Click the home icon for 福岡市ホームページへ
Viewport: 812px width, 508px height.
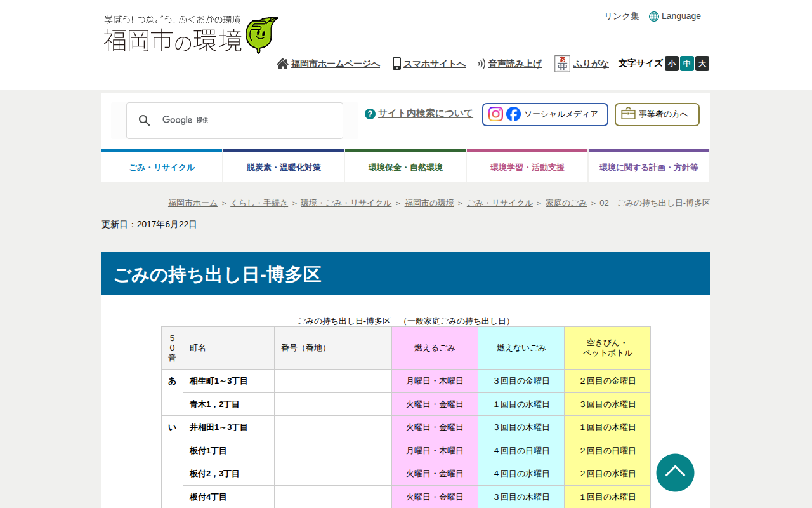283,63
